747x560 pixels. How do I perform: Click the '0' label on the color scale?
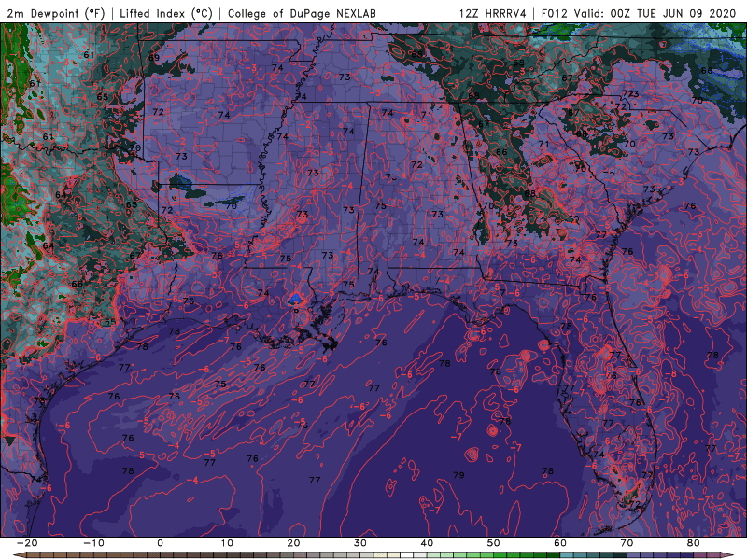tap(160, 543)
